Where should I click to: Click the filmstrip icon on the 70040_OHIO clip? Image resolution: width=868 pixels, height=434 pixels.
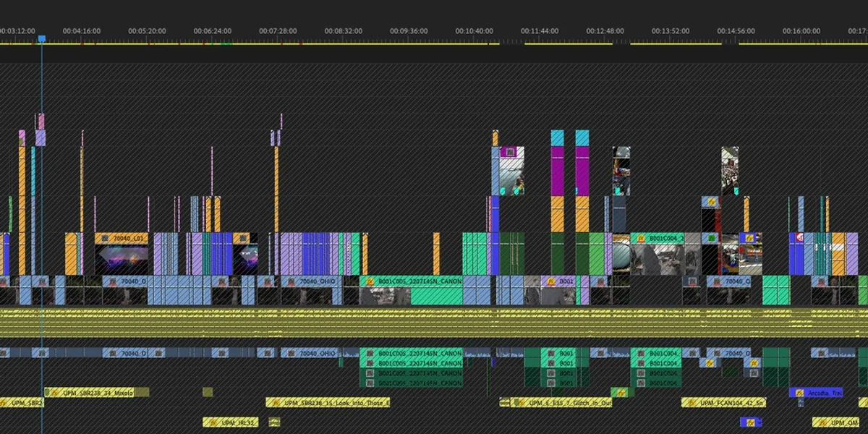tap(291, 281)
